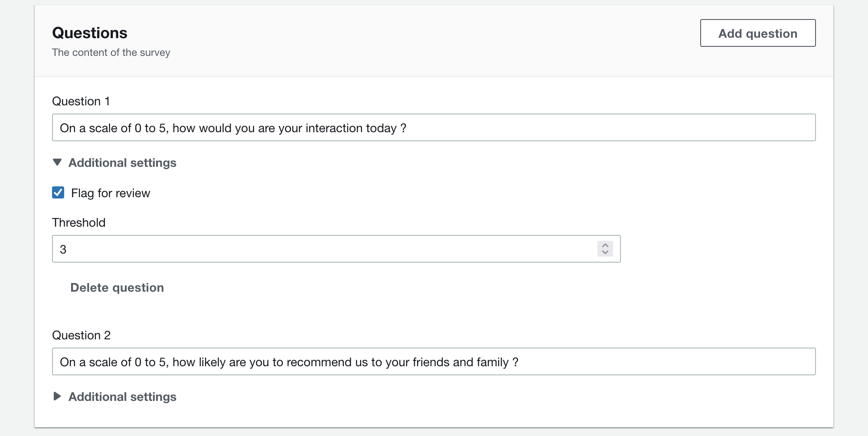Uncheck the Flag for review checkbox
Image resolution: width=868 pixels, height=436 pixels.
click(58, 192)
